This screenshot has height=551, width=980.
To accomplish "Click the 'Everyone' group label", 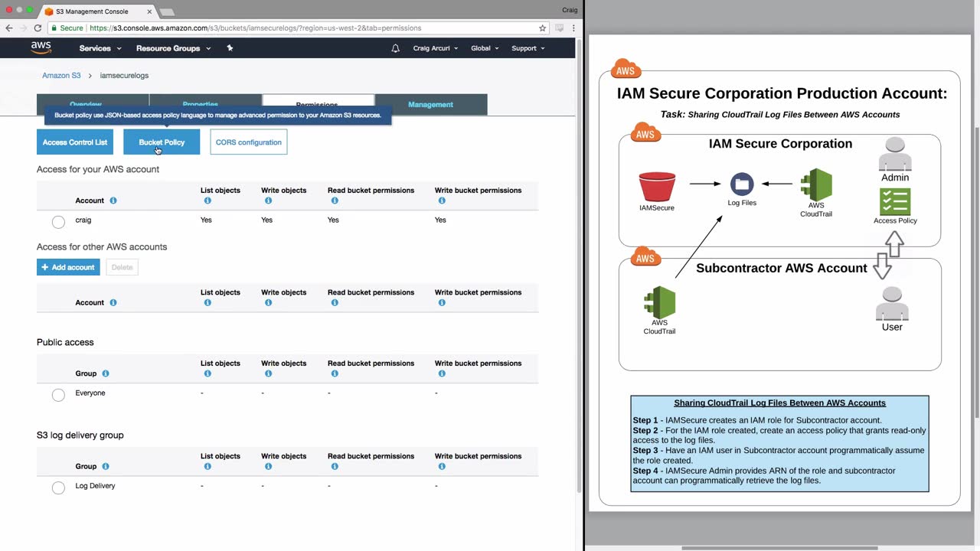I will click(x=90, y=393).
